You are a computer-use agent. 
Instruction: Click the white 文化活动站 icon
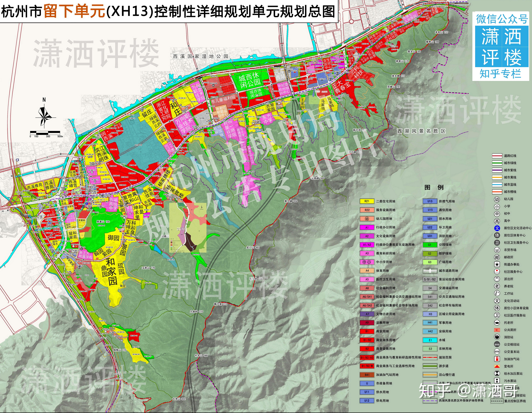pos(497,301)
